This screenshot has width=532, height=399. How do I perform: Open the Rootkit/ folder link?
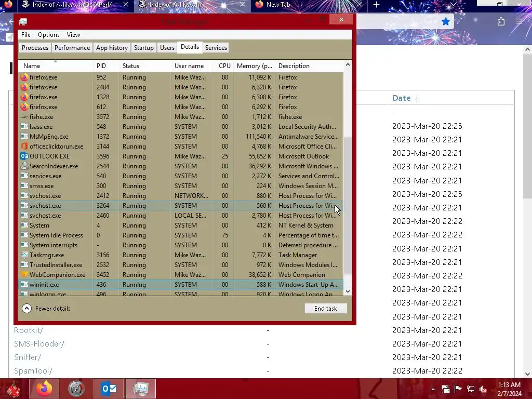coord(29,330)
